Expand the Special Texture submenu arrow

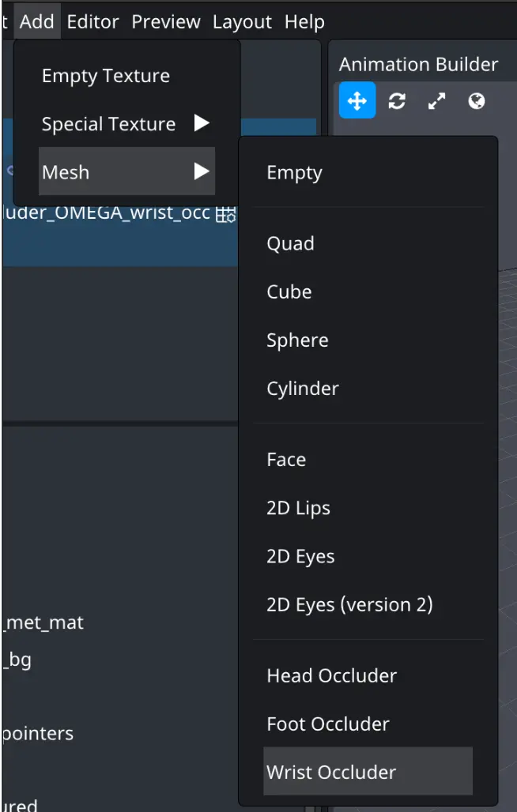(202, 123)
